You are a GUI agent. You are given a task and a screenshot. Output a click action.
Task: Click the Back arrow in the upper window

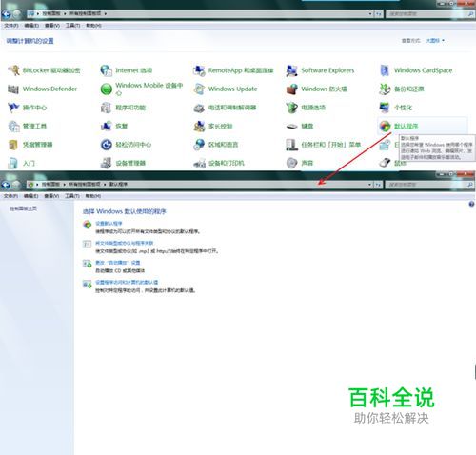click(x=6, y=14)
